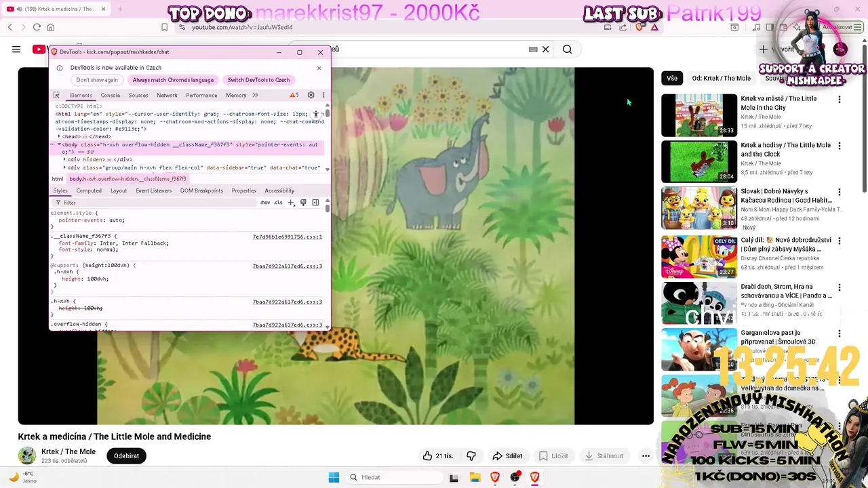Click Brave Shields lion icon
This screenshot has height=488, width=868.
tap(639, 27)
